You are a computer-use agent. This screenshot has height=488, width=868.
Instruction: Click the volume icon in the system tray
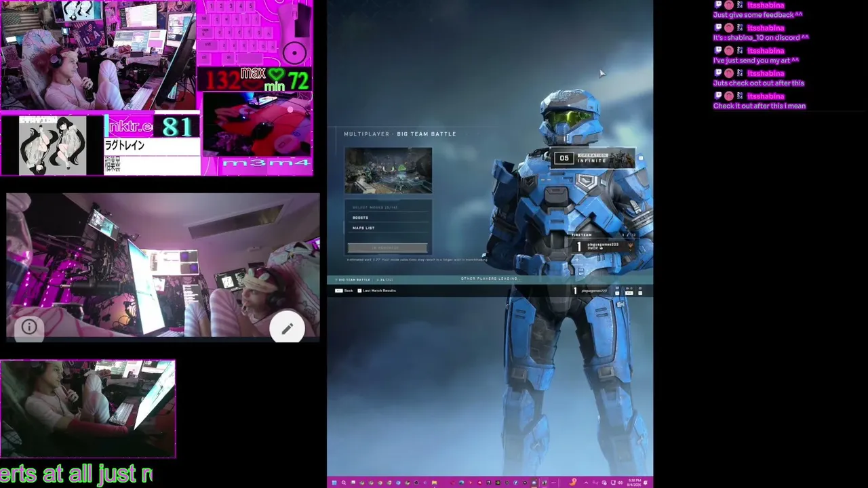pos(620,483)
